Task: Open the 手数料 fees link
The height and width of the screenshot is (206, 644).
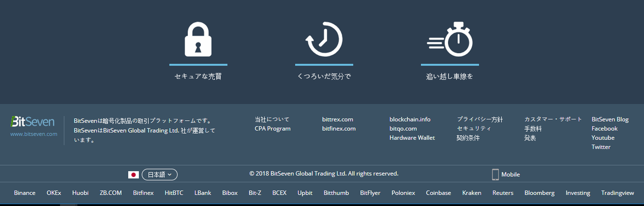Action: [x=533, y=129]
